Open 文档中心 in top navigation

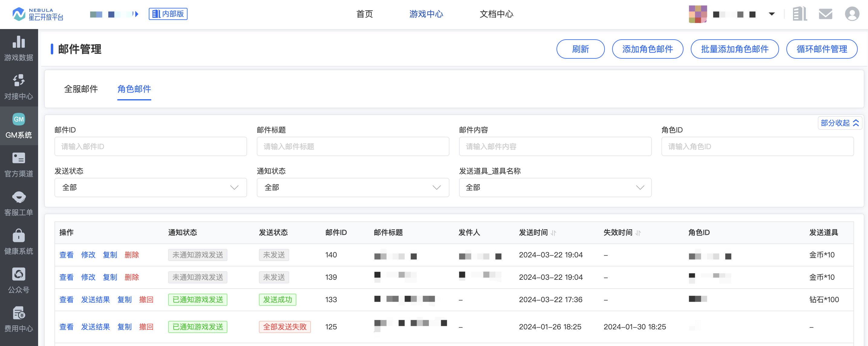tap(496, 14)
